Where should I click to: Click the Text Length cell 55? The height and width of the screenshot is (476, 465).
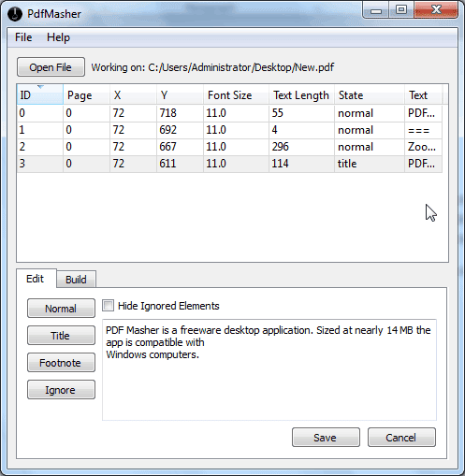301,113
